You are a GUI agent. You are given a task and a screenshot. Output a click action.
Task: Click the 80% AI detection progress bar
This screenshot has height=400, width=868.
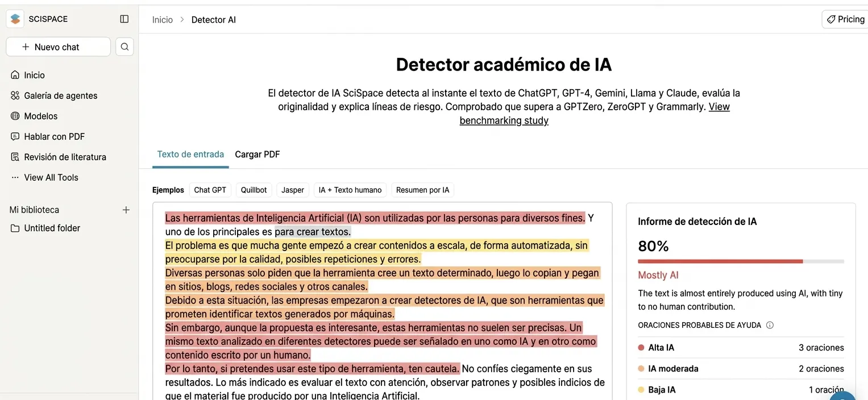coord(741,261)
